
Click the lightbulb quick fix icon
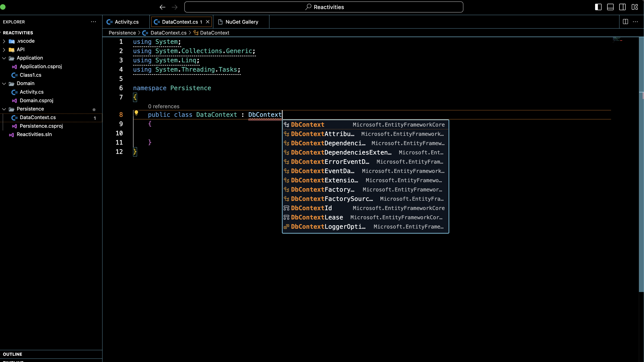tap(136, 113)
